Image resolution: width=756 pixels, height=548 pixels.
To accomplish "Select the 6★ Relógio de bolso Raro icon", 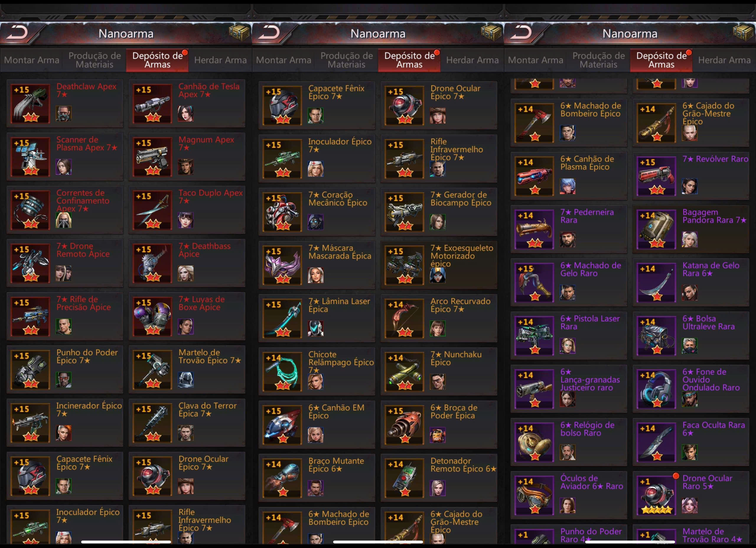I will [534, 442].
